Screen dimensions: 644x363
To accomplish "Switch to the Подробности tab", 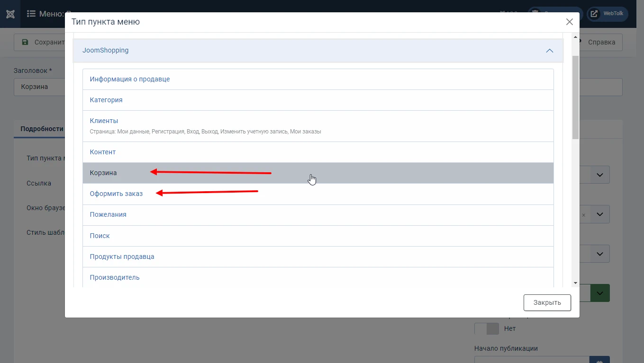I will click(41, 129).
